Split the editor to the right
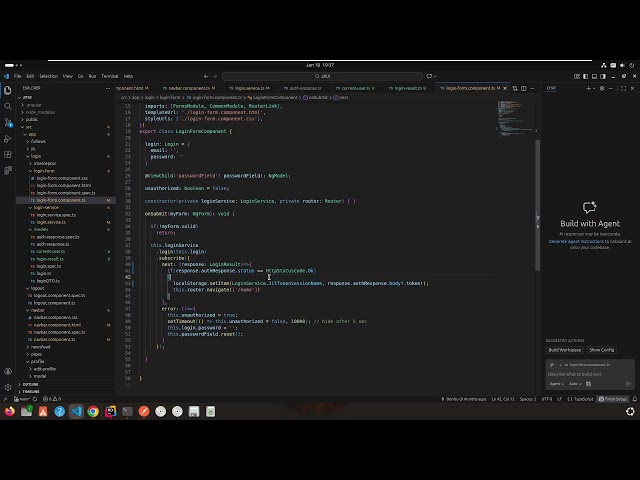640x480 pixels. [524, 88]
